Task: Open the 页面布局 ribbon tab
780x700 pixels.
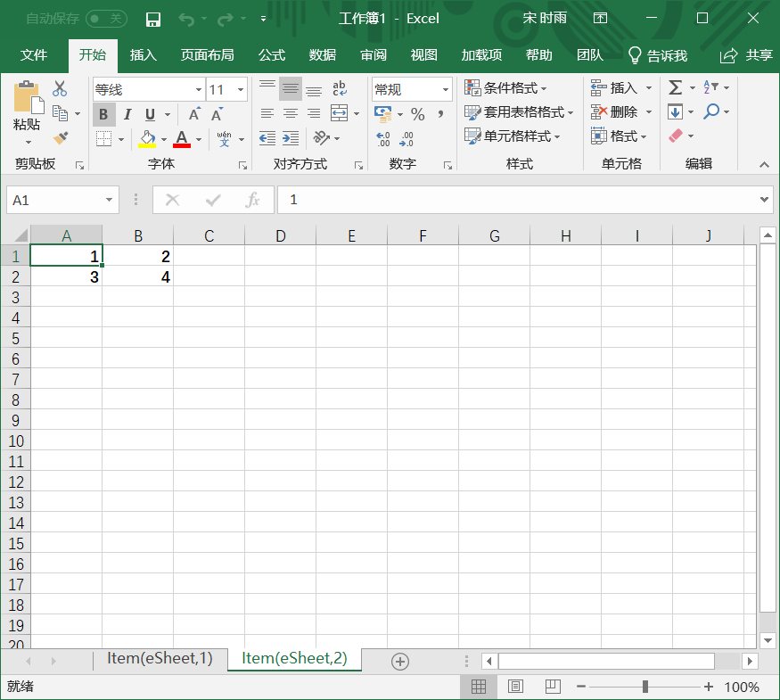Action: [207, 54]
